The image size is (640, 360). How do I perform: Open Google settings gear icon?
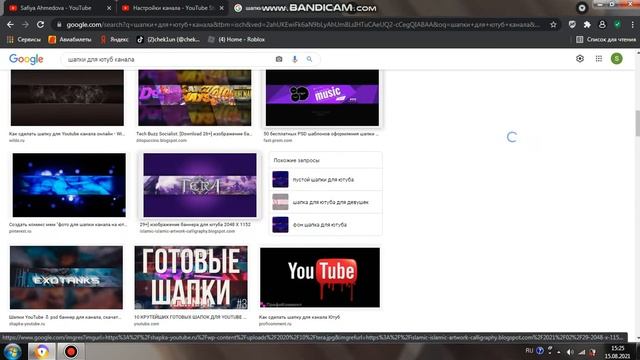[580, 59]
